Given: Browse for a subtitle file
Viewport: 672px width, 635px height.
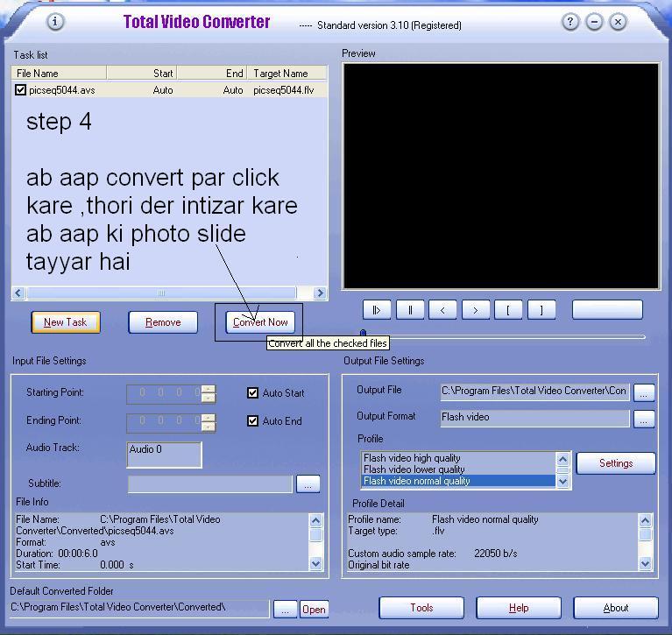Looking at the screenshot, I should [x=308, y=484].
